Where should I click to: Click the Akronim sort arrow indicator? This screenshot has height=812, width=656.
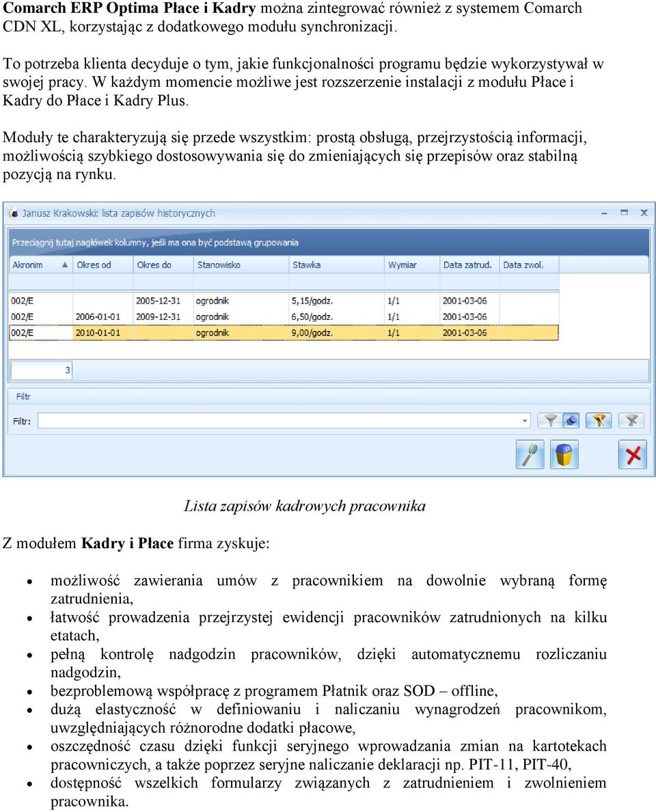(65, 265)
